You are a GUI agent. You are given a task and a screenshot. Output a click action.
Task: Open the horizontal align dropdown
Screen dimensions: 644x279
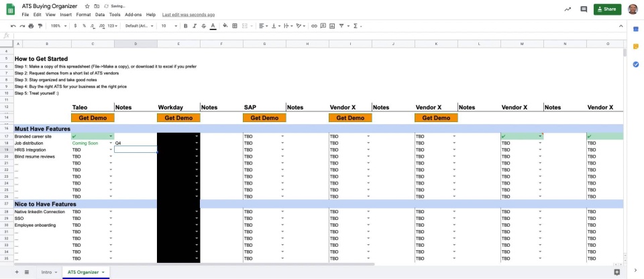(x=263, y=26)
